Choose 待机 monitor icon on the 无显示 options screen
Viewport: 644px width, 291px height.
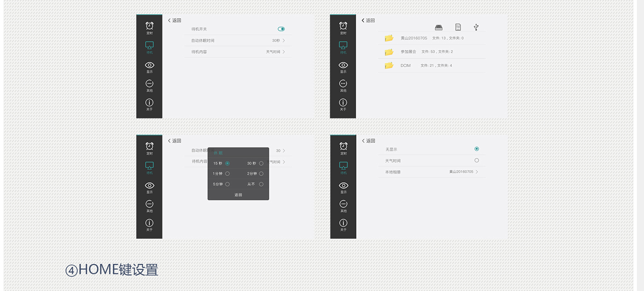tap(343, 165)
